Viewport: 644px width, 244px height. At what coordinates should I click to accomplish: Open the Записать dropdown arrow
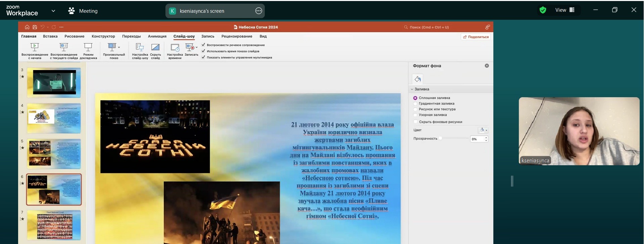pyautogui.click(x=197, y=47)
